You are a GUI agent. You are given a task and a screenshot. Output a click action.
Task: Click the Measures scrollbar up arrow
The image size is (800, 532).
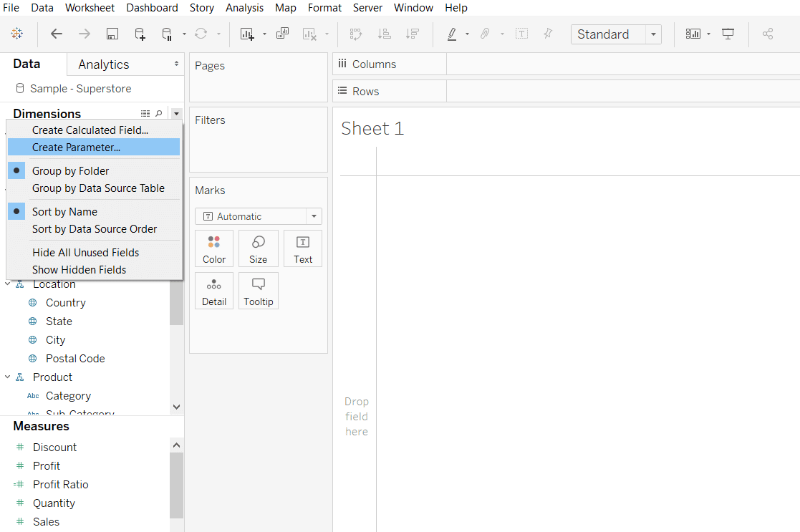click(176, 445)
